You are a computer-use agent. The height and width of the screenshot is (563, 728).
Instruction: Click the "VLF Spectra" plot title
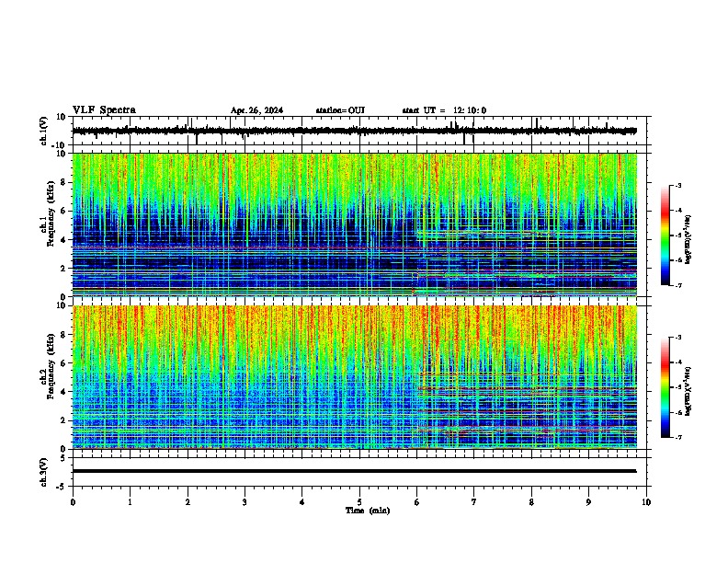point(104,110)
